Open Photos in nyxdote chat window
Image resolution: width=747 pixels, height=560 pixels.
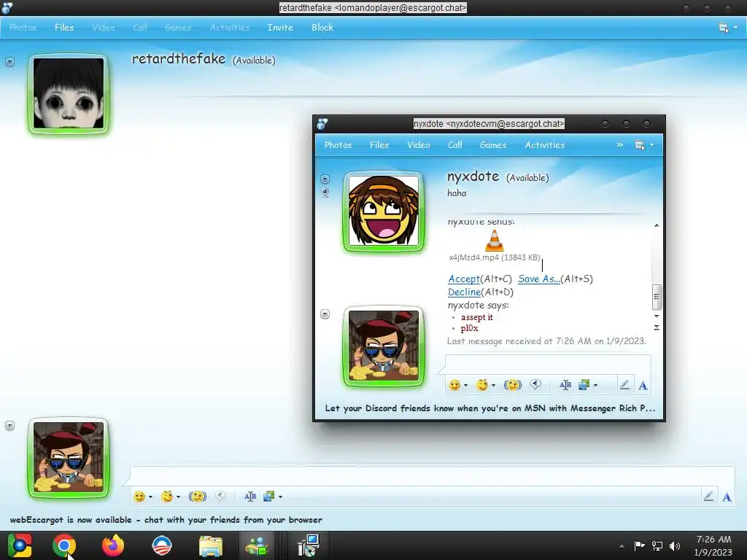pyautogui.click(x=338, y=145)
